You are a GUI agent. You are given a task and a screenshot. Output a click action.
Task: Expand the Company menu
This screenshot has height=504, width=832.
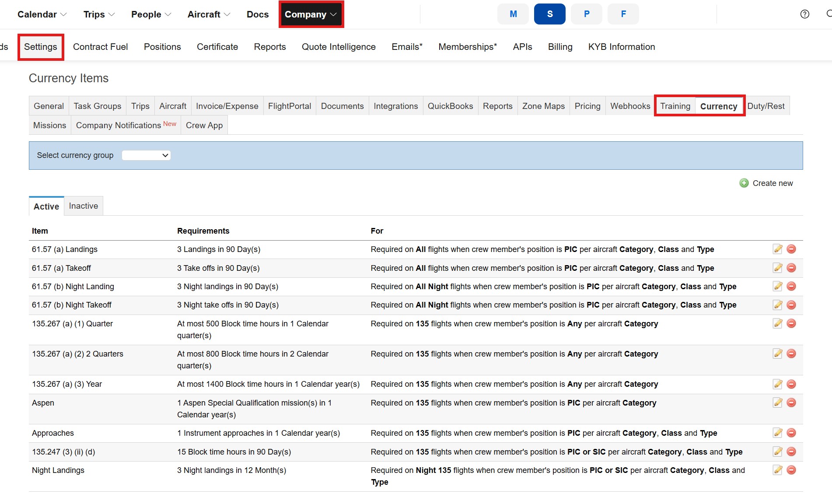(x=311, y=14)
